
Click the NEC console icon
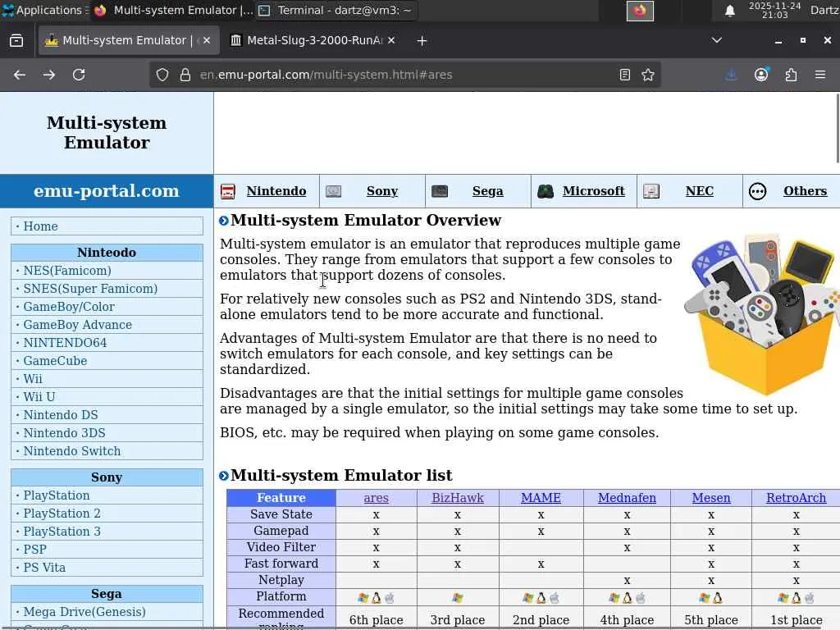click(651, 191)
